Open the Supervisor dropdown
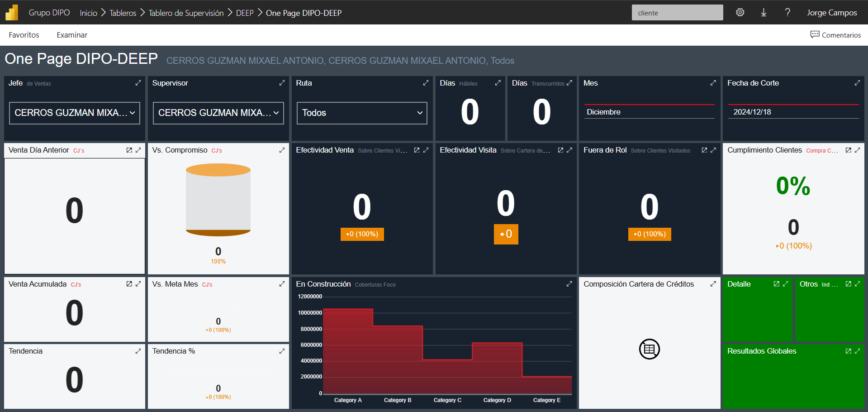Viewport: 868px width, 412px height. (x=218, y=113)
